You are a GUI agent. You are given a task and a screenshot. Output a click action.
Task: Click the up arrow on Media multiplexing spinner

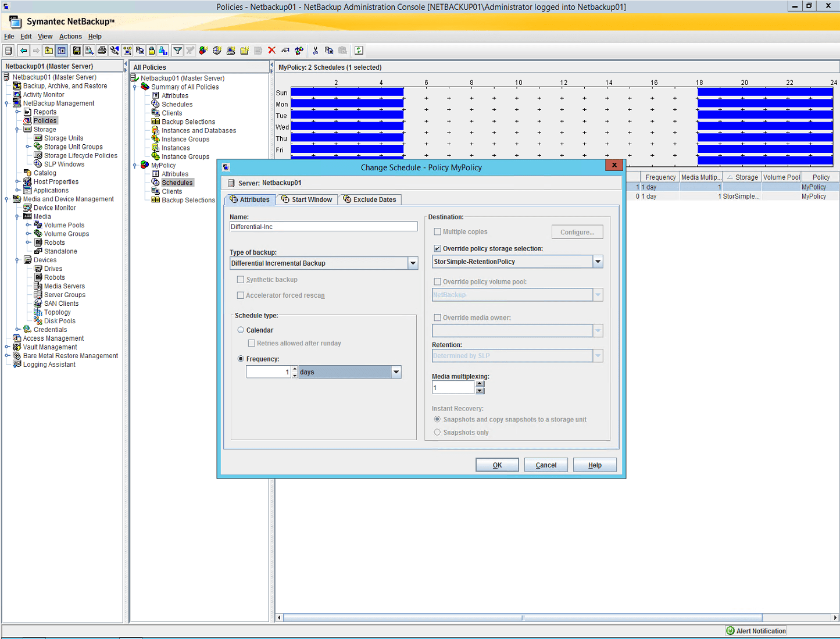pyautogui.click(x=480, y=384)
